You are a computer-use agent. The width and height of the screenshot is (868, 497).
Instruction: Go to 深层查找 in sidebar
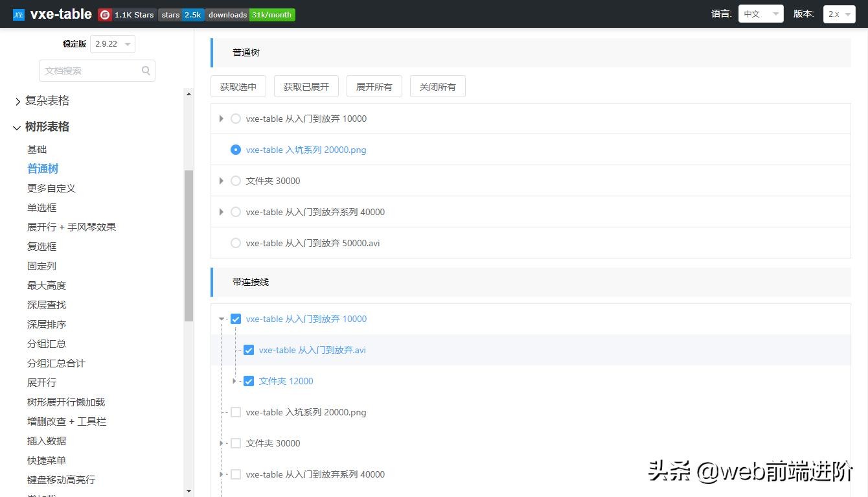coord(47,305)
